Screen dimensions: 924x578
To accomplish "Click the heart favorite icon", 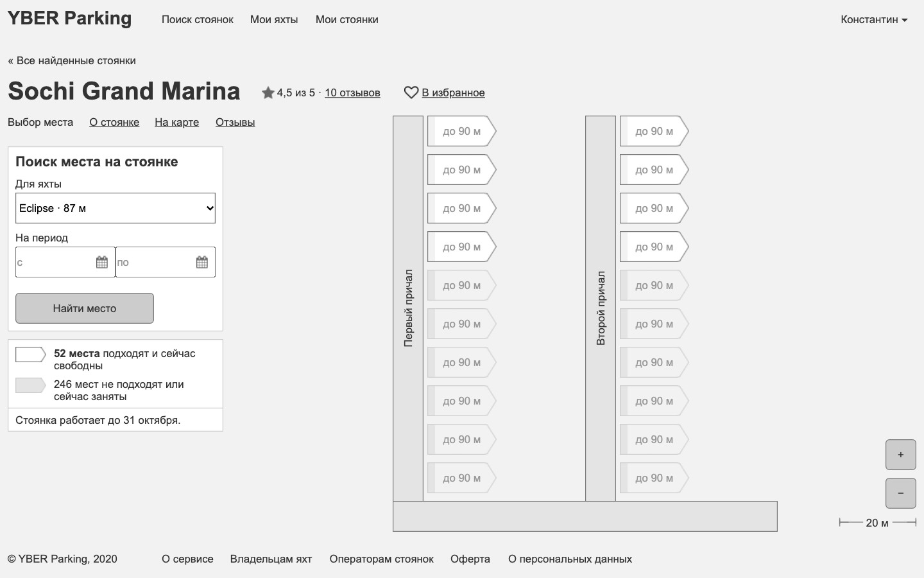I will [411, 92].
